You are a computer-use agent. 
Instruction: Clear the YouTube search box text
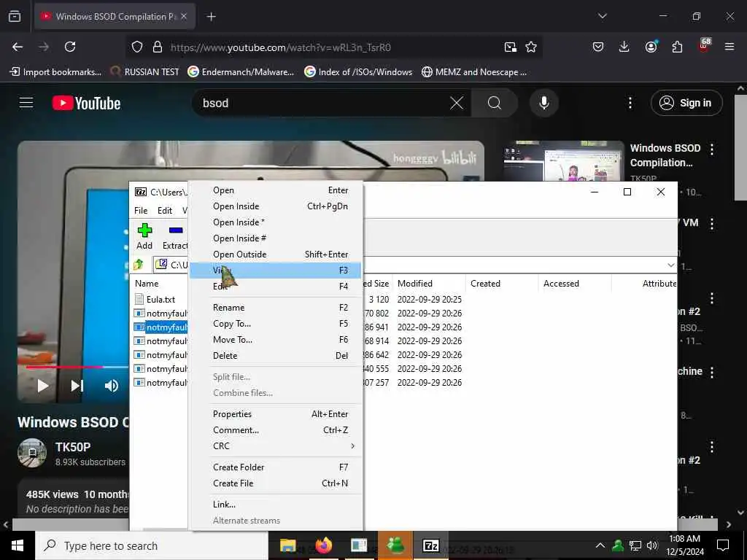point(457,103)
